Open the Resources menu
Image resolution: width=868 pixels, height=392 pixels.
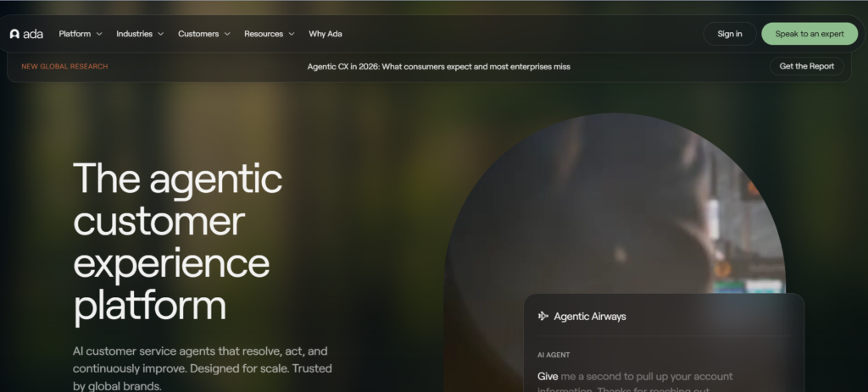tap(269, 34)
